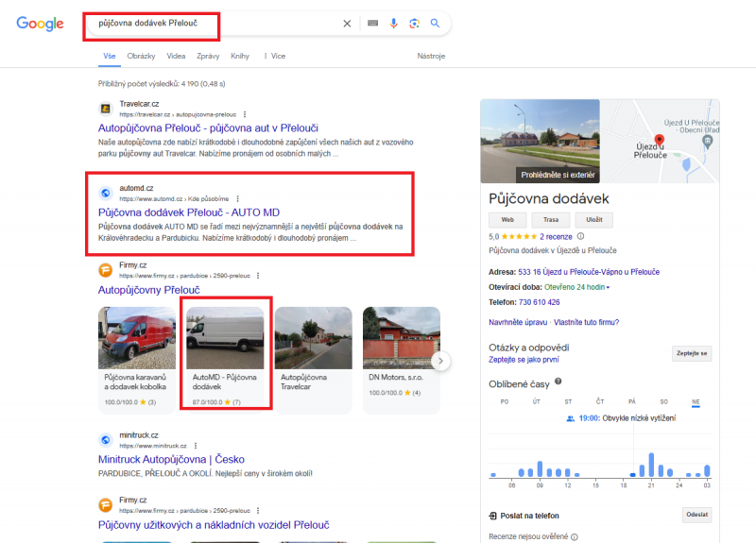Select SO day in popular times
This screenshot has width=756, height=543.
tap(664, 402)
